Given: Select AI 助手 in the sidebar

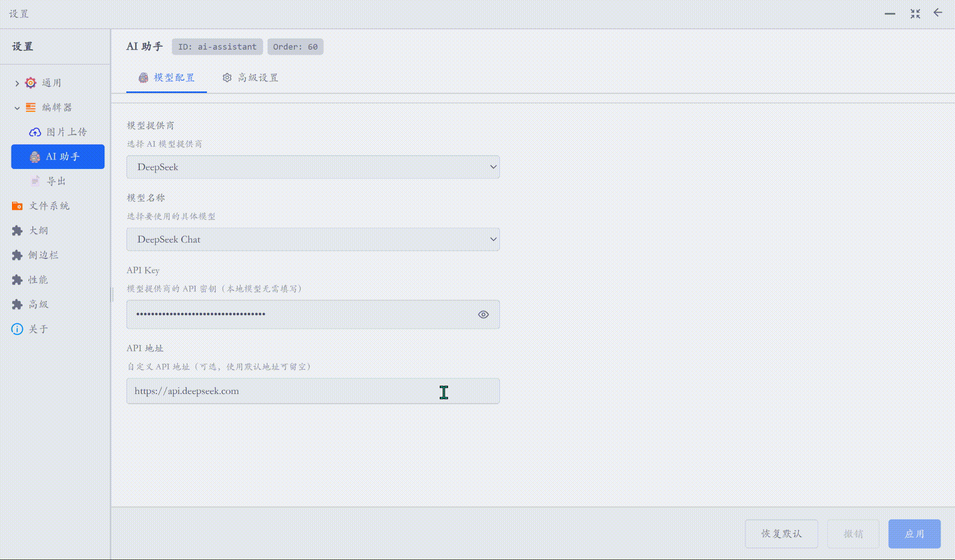Looking at the screenshot, I should coord(58,157).
